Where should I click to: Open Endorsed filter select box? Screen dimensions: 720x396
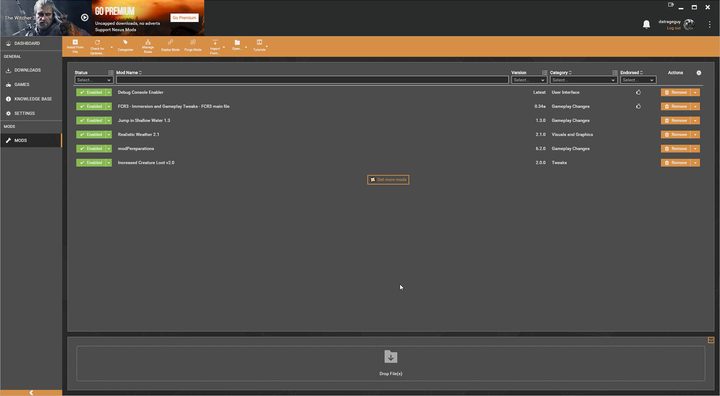638,80
